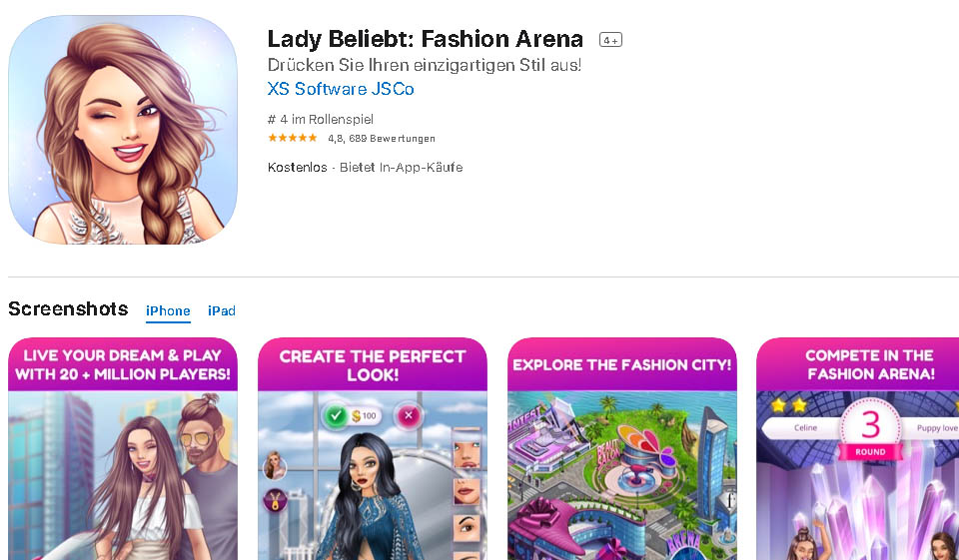
Task: Open the XS Software JSCo developer link
Action: pyautogui.click(x=341, y=89)
